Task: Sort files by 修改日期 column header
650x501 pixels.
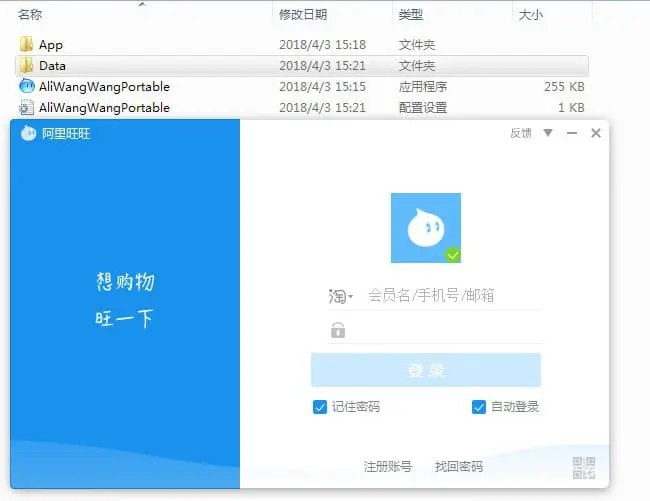Action: (303, 15)
